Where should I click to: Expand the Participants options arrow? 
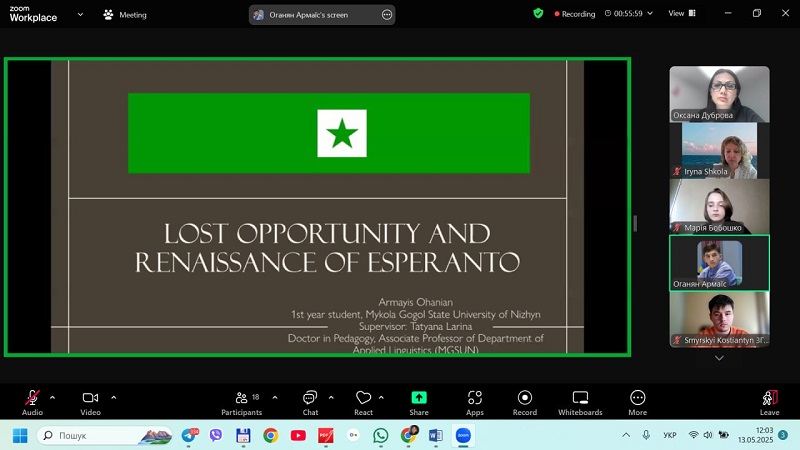pyautogui.click(x=275, y=397)
